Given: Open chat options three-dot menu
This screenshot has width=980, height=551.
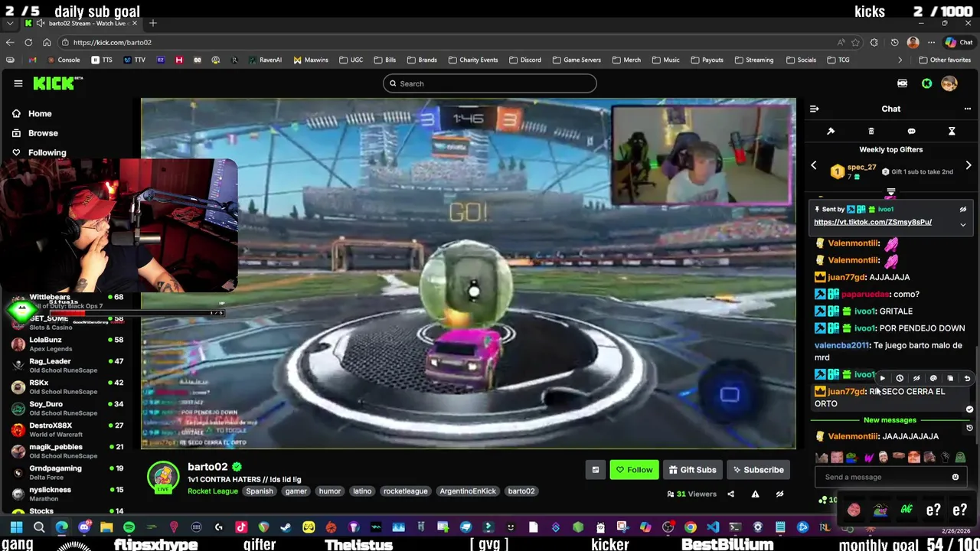Looking at the screenshot, I should tap(967, 109).
